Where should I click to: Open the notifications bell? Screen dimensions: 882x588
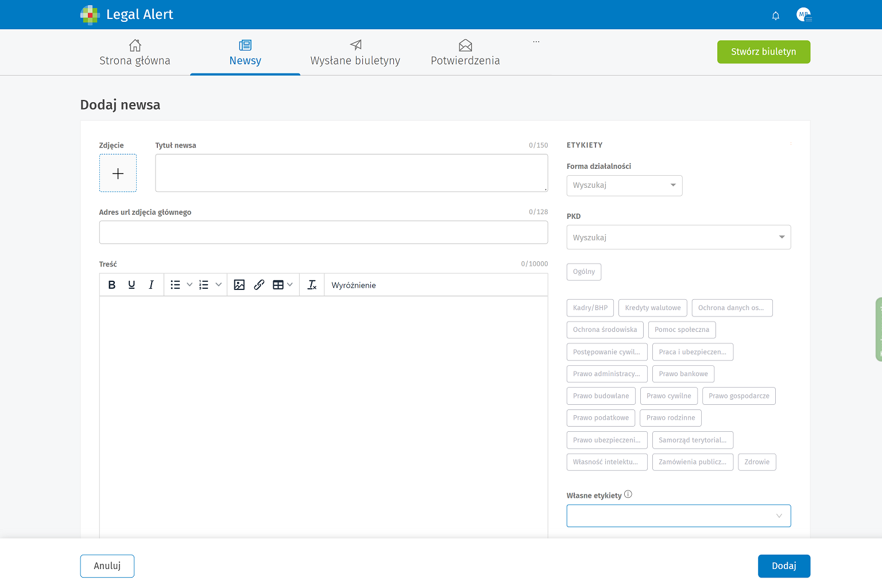click(775, 16)
